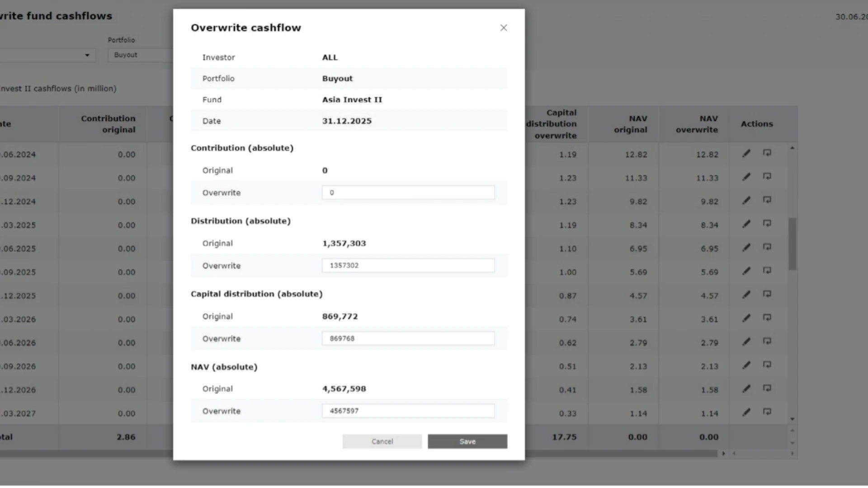
Task: Open dropdown left of Portfolio selector
Action: pyautogui.click(x=87, y=55)
